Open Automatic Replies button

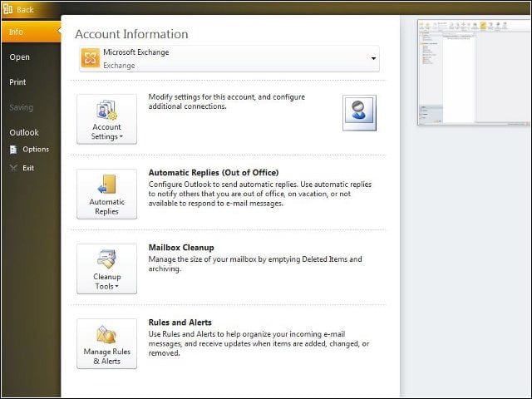pos(107,194)
